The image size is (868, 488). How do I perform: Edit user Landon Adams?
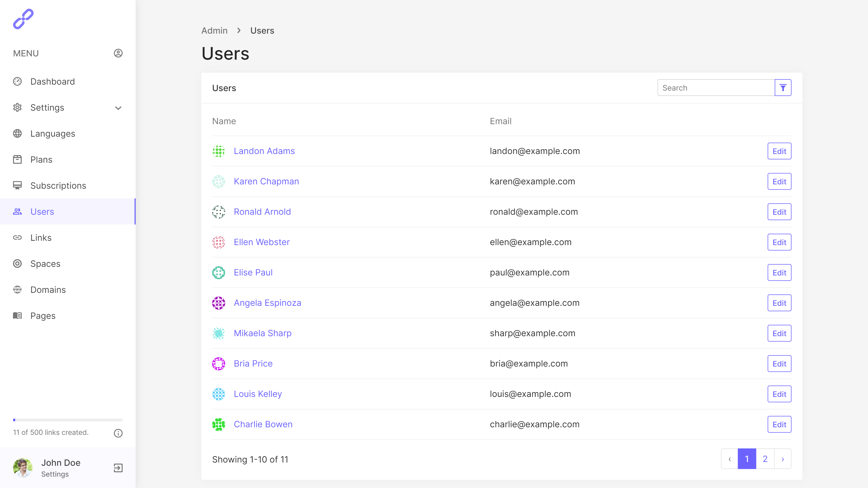(x=779, y=151)
